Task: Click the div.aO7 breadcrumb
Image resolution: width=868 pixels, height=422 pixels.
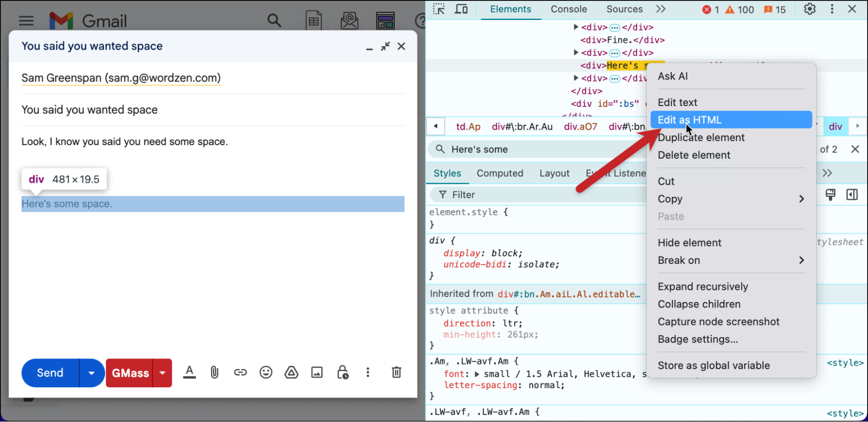Action: (x=581, y=126)
